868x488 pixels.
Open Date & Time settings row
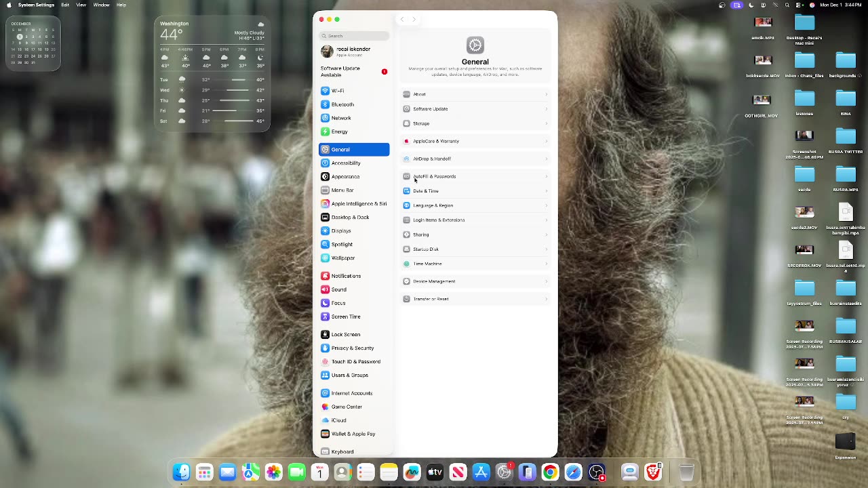point(475,190)
